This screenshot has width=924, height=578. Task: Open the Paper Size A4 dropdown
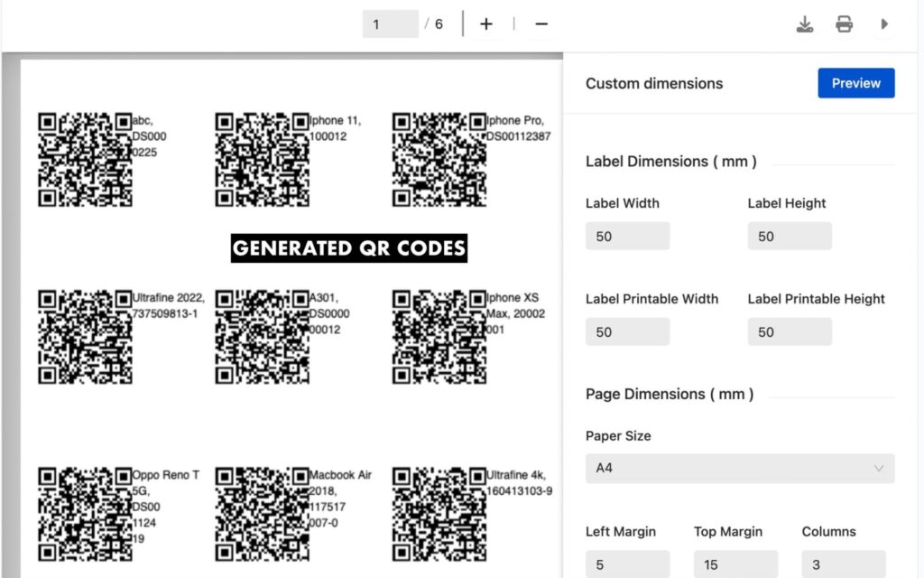click(x=739, y=468)
